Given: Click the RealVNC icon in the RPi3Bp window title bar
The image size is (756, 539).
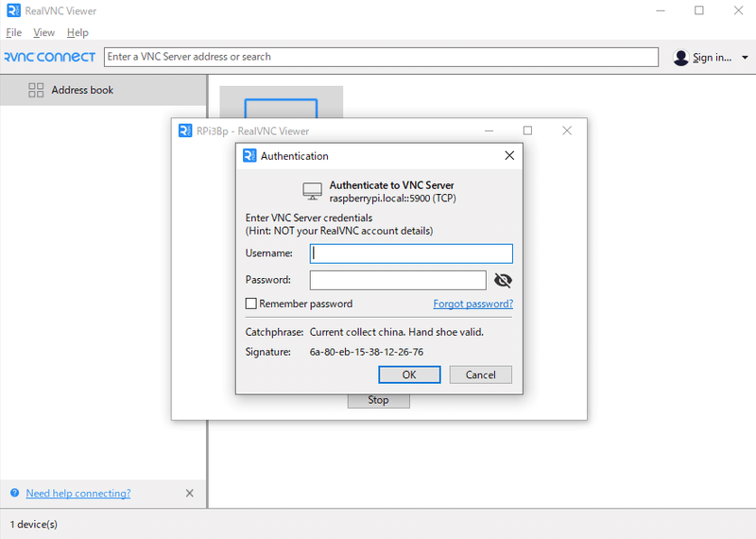Looking at the screenshot, I should coord(185,130).
